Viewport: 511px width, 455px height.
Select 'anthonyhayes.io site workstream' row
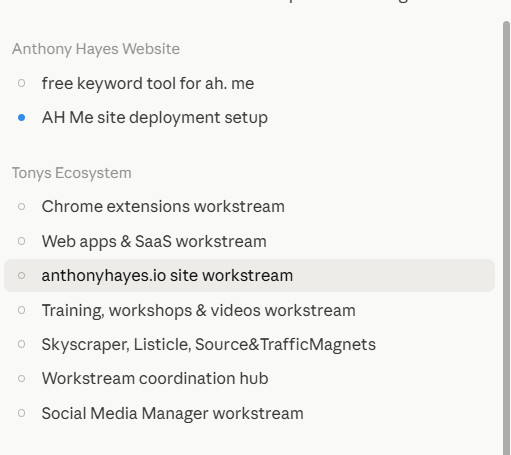click(x=249, y=275)
